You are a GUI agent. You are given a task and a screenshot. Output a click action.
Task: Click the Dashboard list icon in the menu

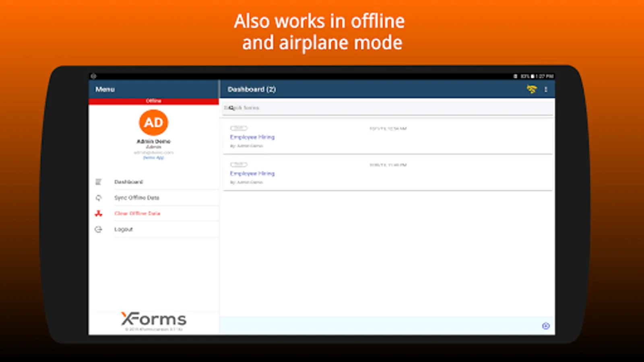point(98,182)
